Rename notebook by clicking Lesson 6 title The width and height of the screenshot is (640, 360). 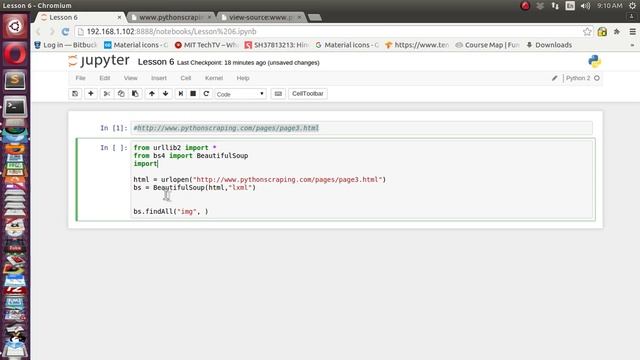pyautogui.click(x=156, y=62)
